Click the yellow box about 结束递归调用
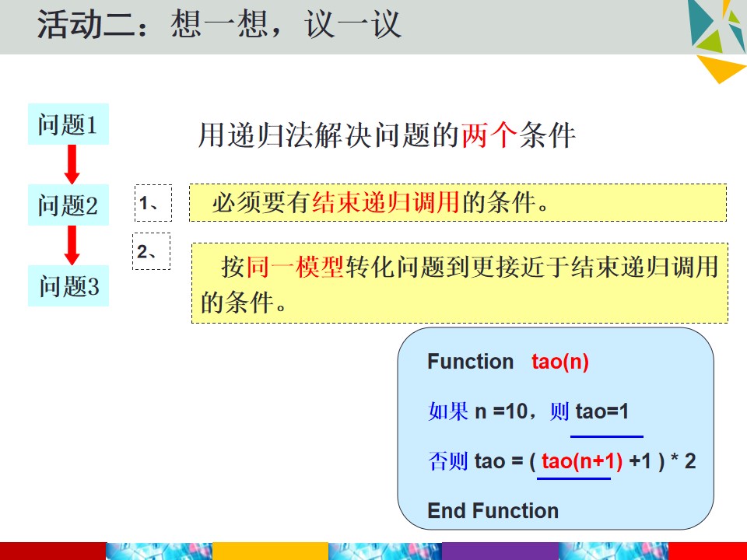Image resolution: width=747 pixels, height=560 pixels. pos(458,202)
